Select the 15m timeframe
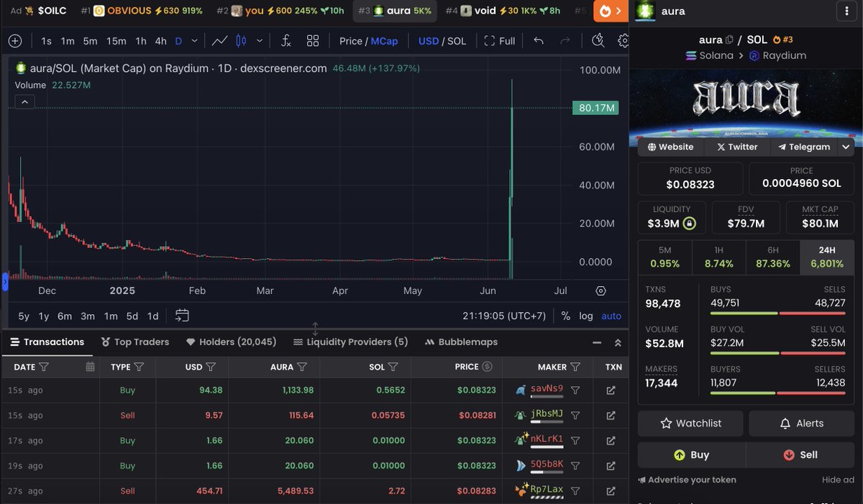863x504 pixels. 116,41
